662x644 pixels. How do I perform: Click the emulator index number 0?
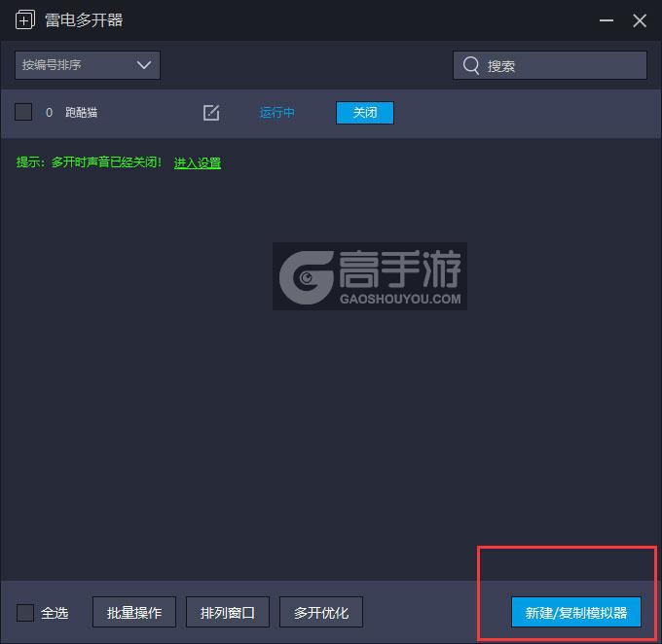(x=49, y=112)
